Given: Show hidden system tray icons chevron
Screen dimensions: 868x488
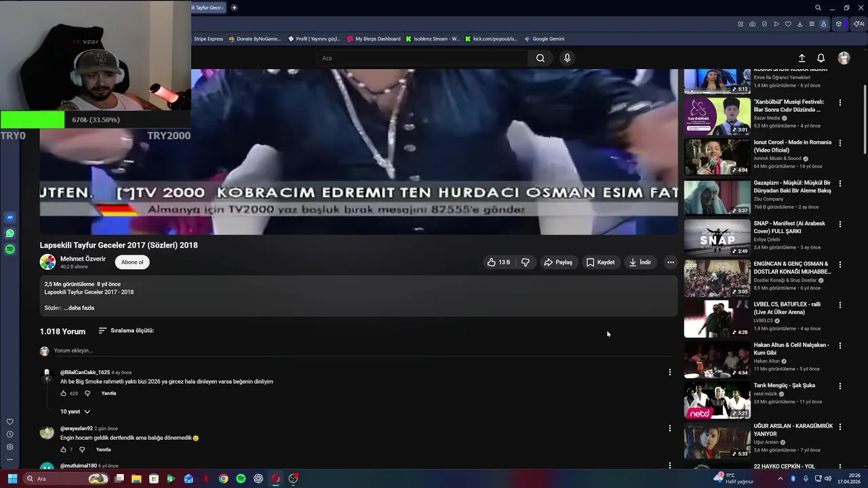Looking at the screenshot, I should click(780, 479).
